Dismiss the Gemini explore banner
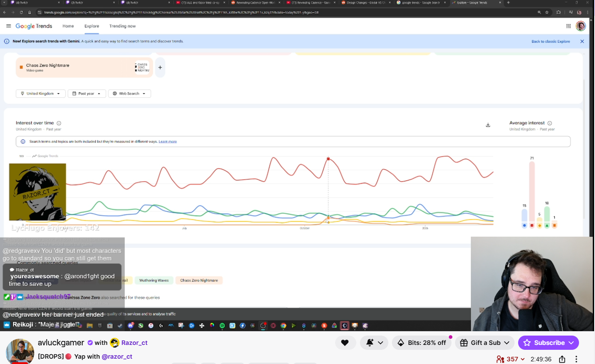The image size is (595, 364). [582, 41]
